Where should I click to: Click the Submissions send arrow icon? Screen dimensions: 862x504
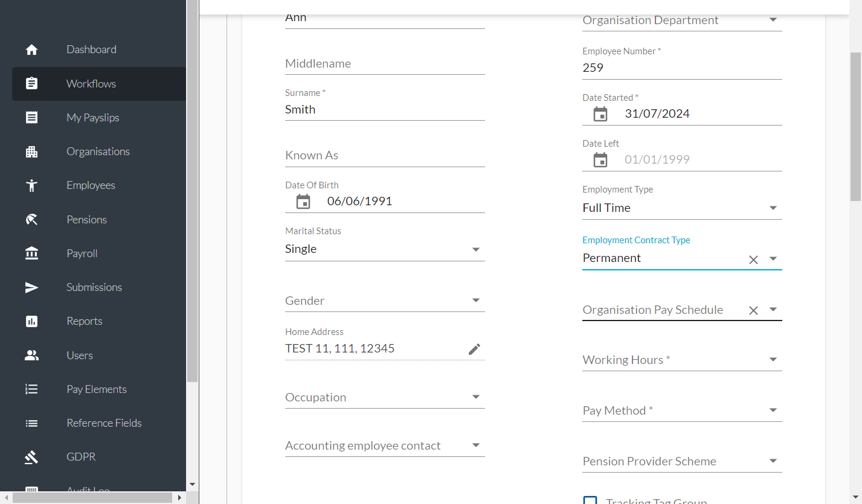click(x=32, y=287)
